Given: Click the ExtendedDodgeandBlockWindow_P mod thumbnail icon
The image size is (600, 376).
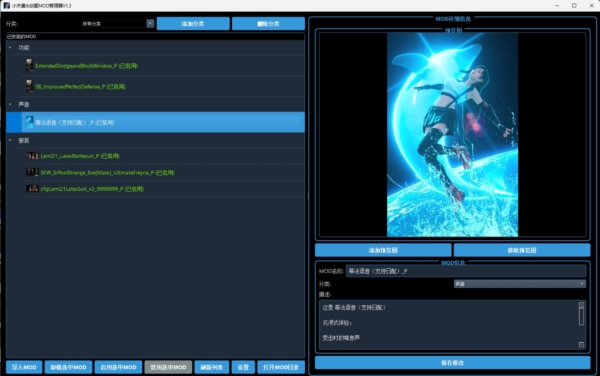Looking at the screenshot, I should tap(29, 65).
